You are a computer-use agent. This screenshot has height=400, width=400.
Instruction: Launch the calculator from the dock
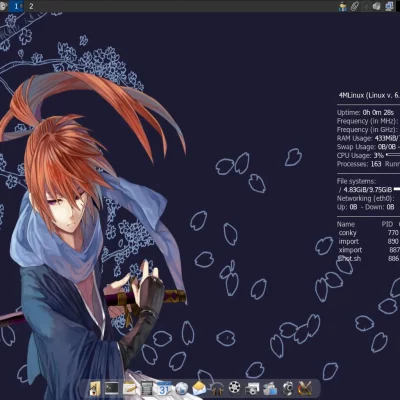[x=147, y=388]
